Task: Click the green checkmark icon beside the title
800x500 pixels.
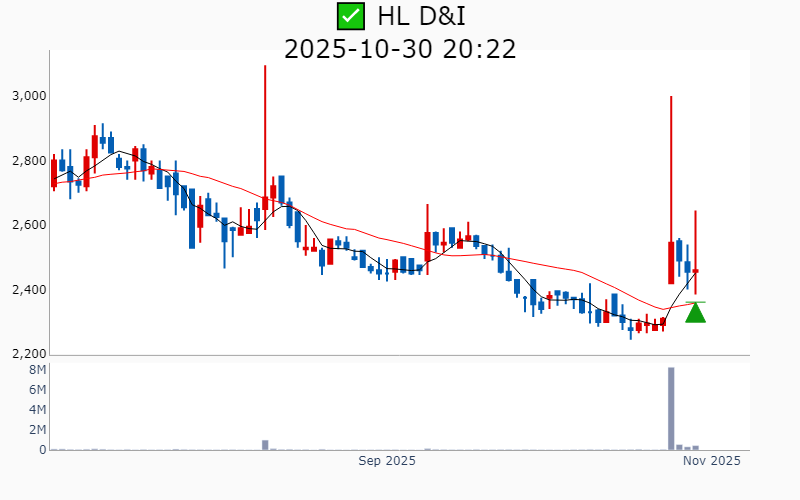Action: tap(350, 16)
